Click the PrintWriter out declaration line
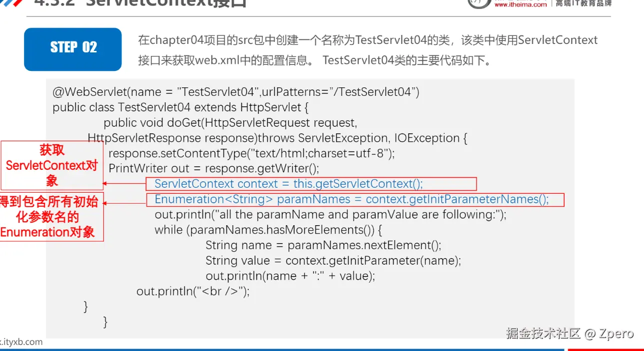644x351 pixels. (213, 169)
